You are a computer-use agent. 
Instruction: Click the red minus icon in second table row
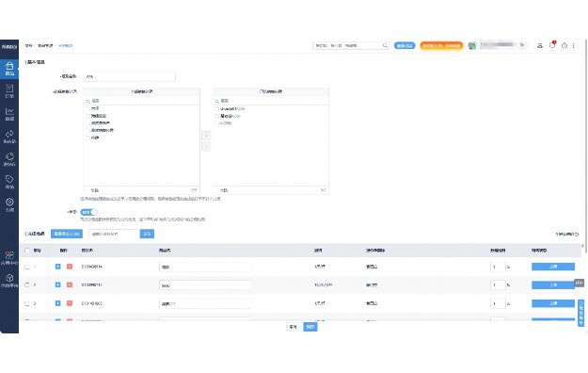pos(70,284)
